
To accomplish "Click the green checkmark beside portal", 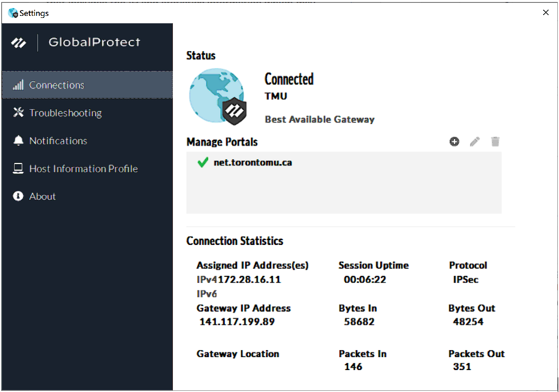I will click(x=202, y=162).
